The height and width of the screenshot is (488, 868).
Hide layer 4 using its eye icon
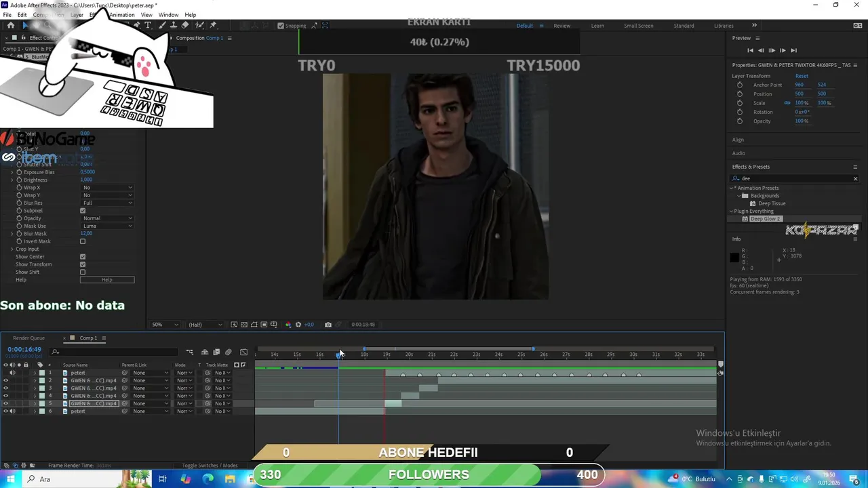pos(5,396)
